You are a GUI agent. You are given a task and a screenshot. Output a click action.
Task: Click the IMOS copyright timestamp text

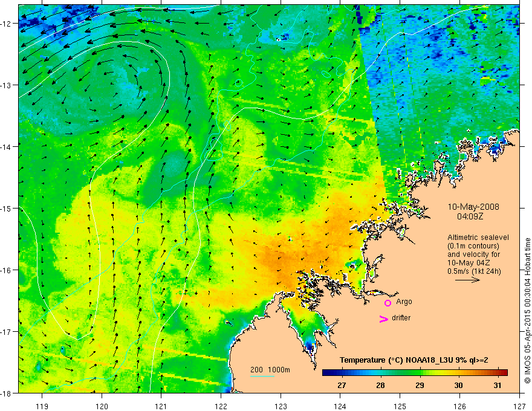(x=527, y=311)
